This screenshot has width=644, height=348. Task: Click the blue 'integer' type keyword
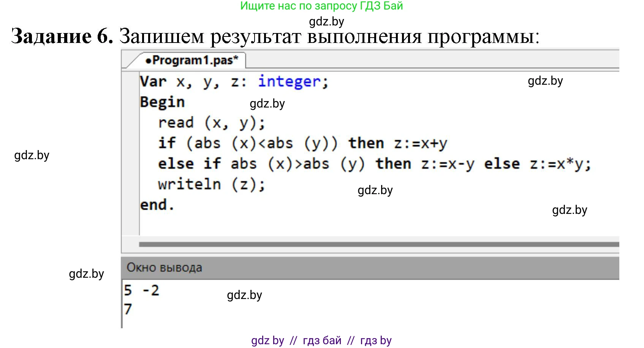[289, 82]
